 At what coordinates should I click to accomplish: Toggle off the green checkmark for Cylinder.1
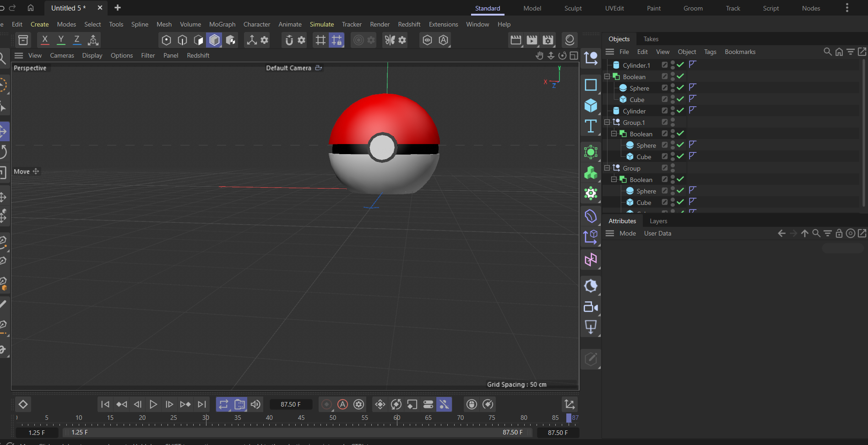click(x=680, y=64)
